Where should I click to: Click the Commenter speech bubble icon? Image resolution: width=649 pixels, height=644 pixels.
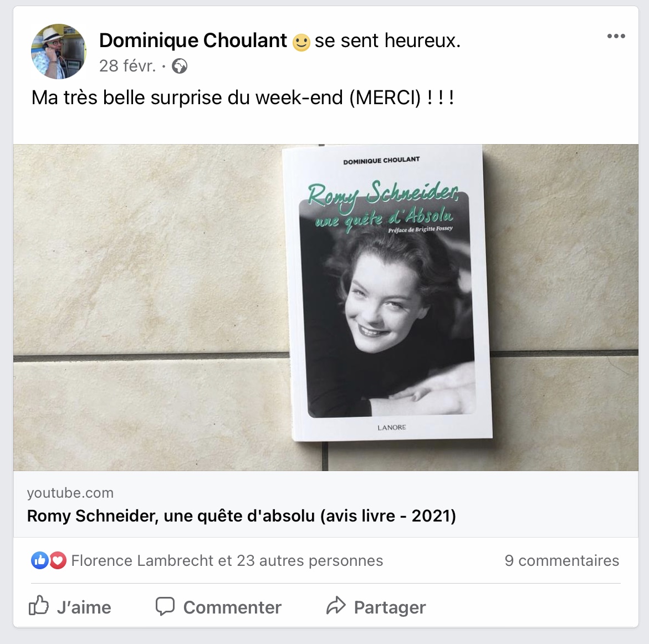click(165, 606)
